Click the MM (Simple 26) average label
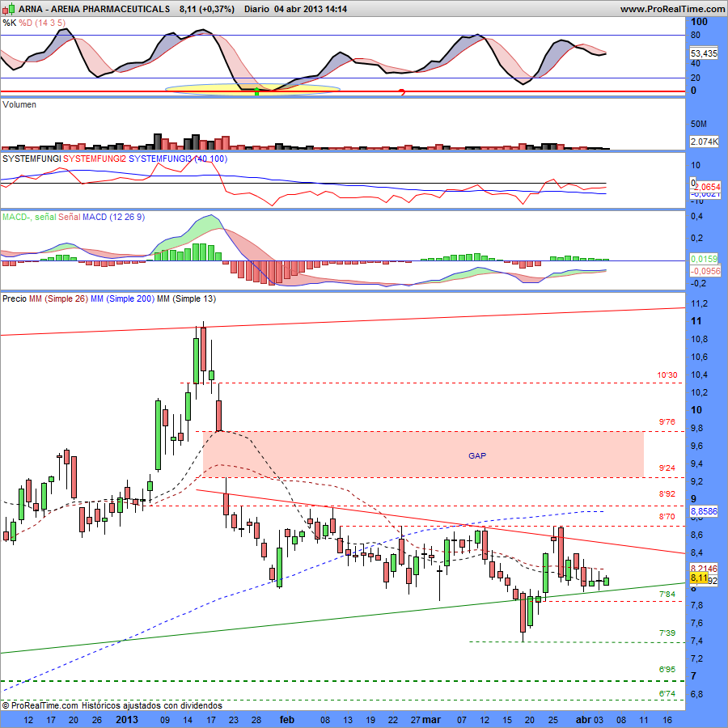 [x=58, y=298]
